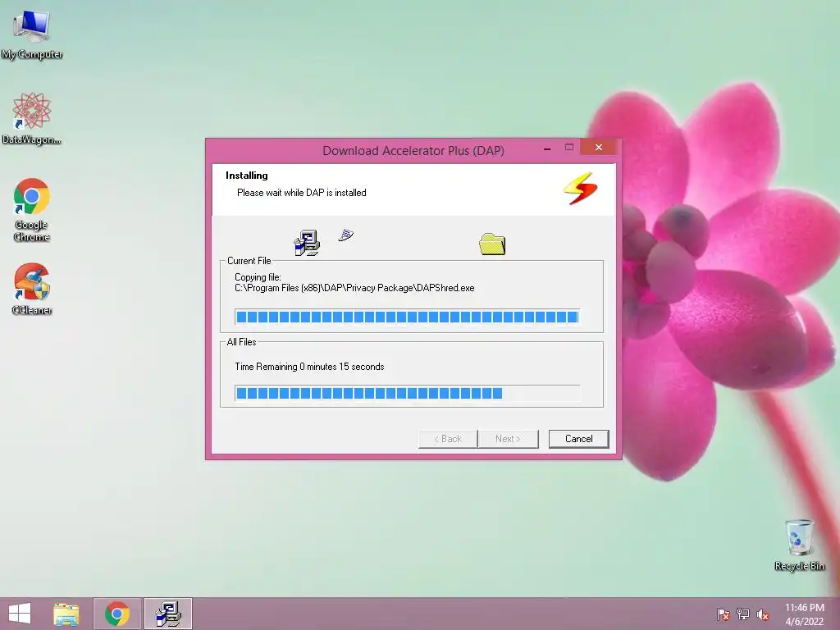Launch Google Chrome from the desktop
Screen dimensions: 840x630
32,210
